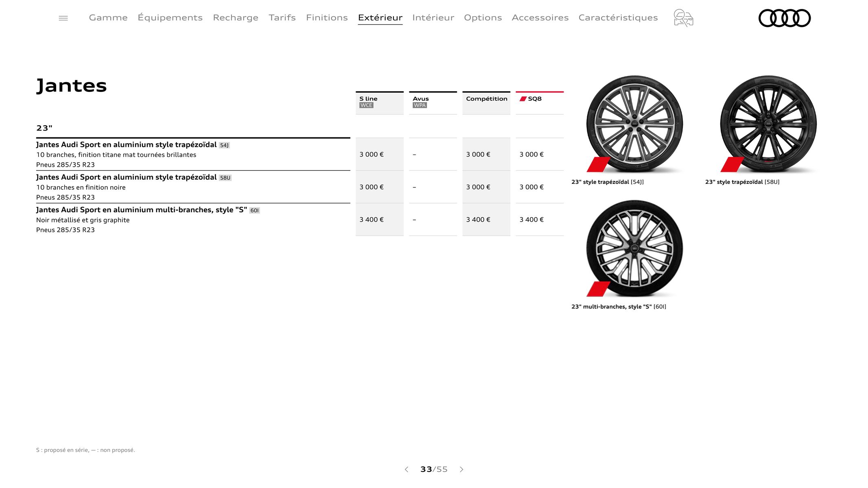This screenshot has height=488, width=868.
Task: Click the '23" style trapézoïdal [58U]' caption
Action: pos(742,182)
